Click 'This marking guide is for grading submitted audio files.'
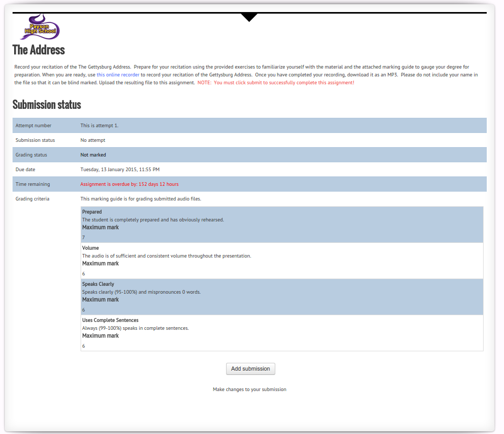Screen dimensions: 504x434 [141, 198]
